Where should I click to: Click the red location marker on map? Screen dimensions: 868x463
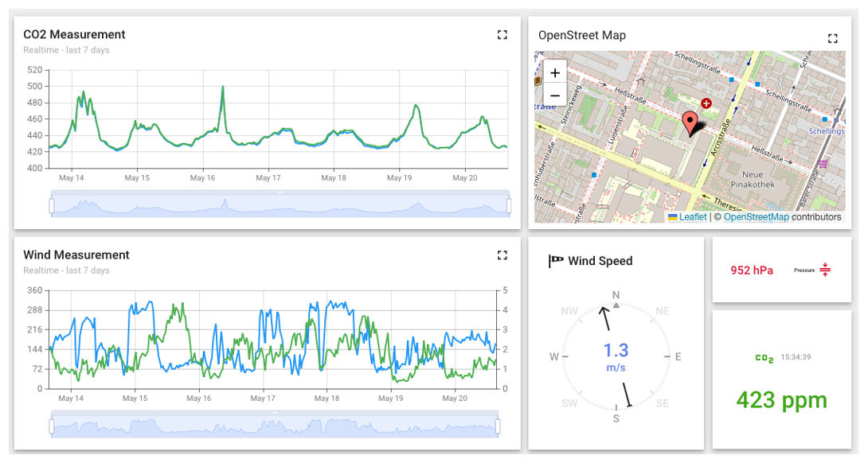(x=690, y=123)
